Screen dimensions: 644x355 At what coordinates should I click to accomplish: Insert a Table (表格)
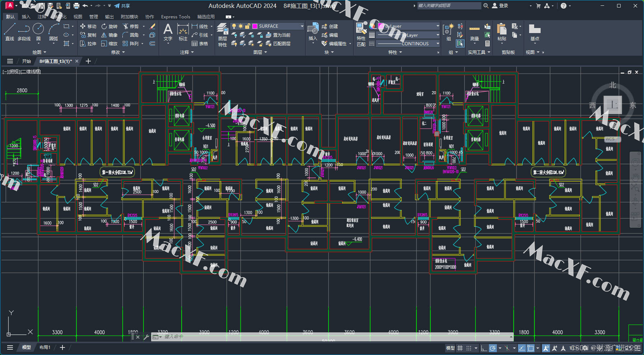coord(200,43)
